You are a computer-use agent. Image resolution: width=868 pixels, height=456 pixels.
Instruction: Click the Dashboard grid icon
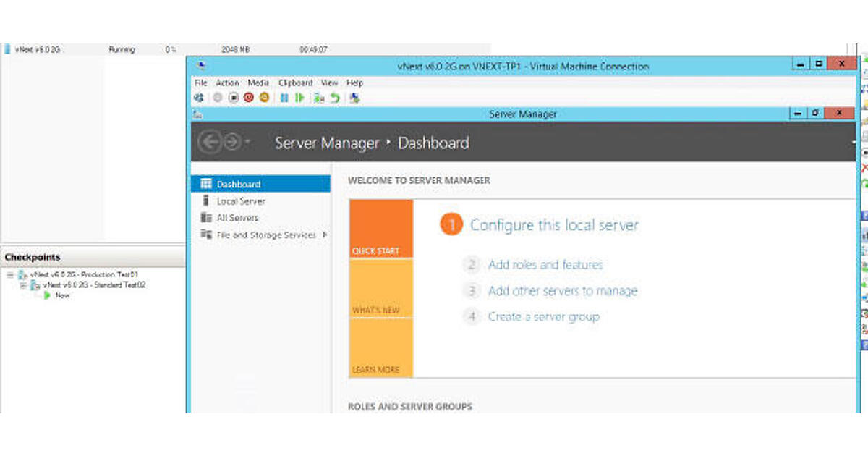(x=205, y=184)
